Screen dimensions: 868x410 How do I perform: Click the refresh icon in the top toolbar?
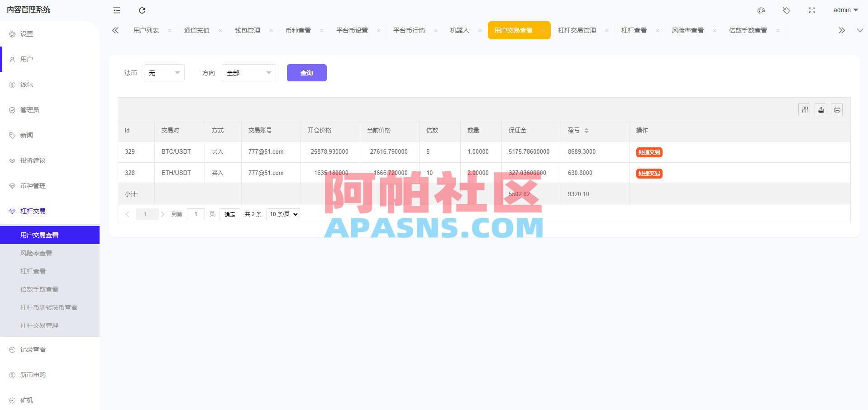click(x=142, y=10)
